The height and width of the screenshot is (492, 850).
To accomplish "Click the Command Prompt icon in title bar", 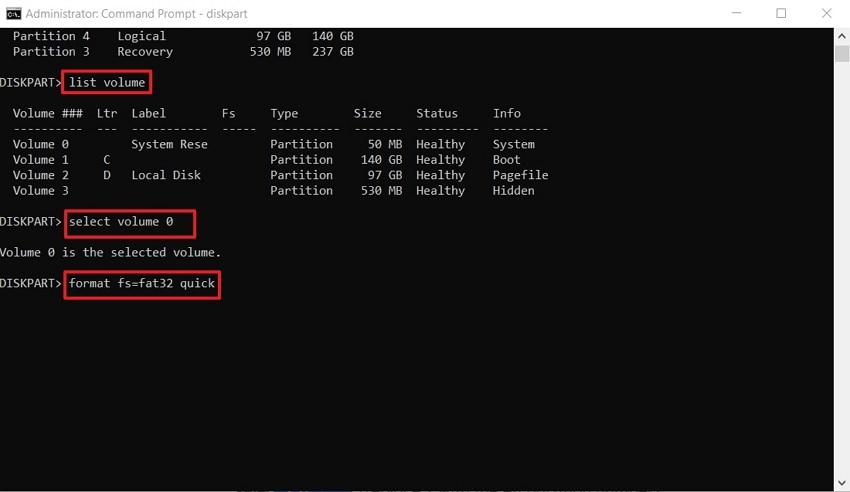I will tap(14, 14).
